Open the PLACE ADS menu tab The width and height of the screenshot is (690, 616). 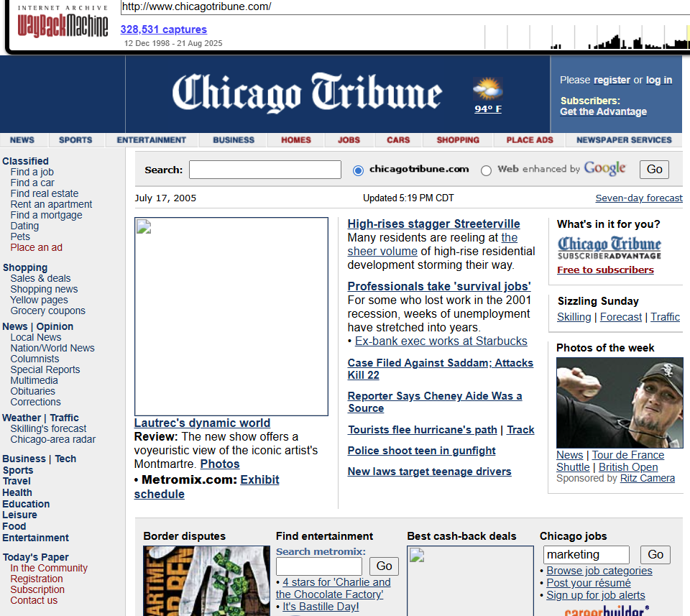[x=530, y=140]
